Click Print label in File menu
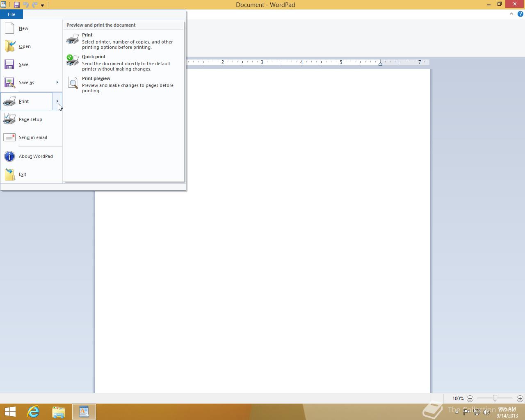 coord(24,101)
